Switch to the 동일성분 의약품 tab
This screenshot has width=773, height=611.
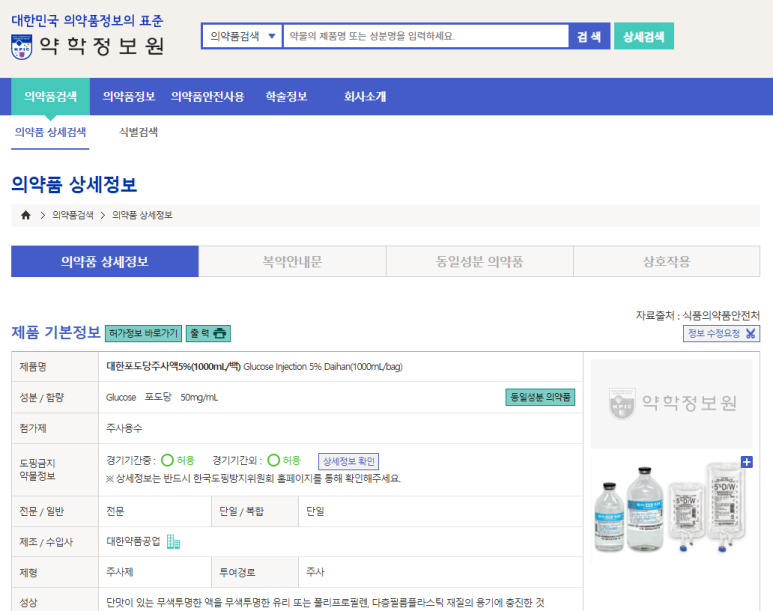point(479,262)
